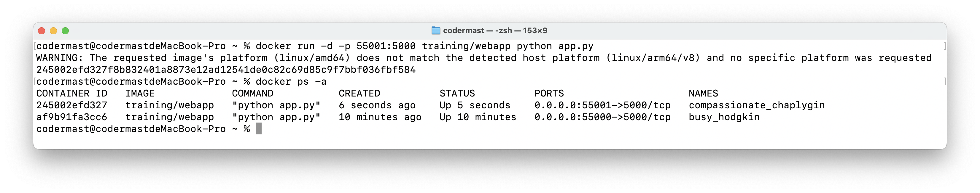Click the STATUS column header
The height and width of the screenshot is (193, 980).
pyautogui.click(x=457, y=94)
